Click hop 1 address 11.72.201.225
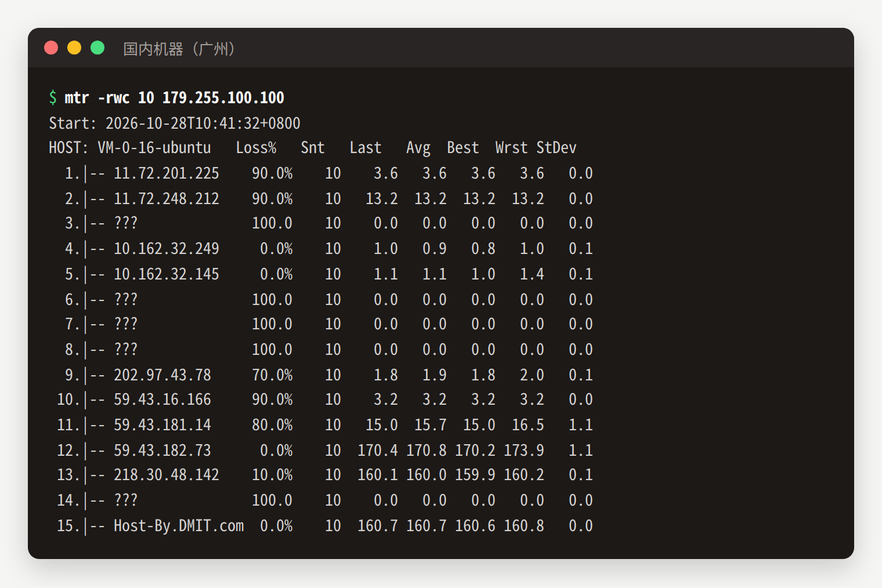Viewport: 882px width, 588px height. pos(167,173)
